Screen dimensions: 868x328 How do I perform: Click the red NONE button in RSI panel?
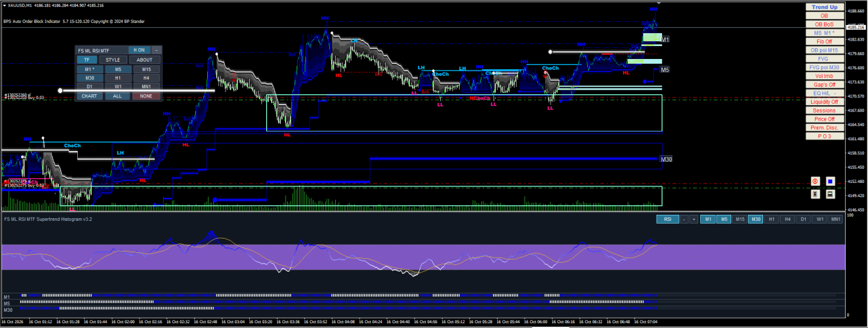coord(147,96)
